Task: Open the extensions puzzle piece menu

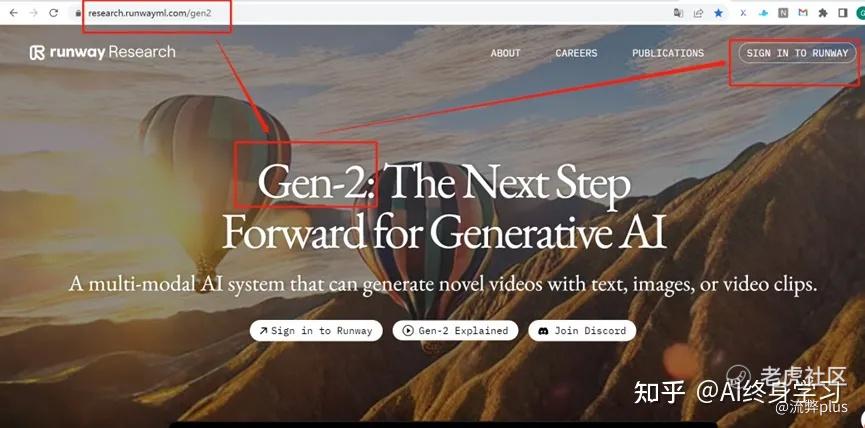Action: pos(823,13)
